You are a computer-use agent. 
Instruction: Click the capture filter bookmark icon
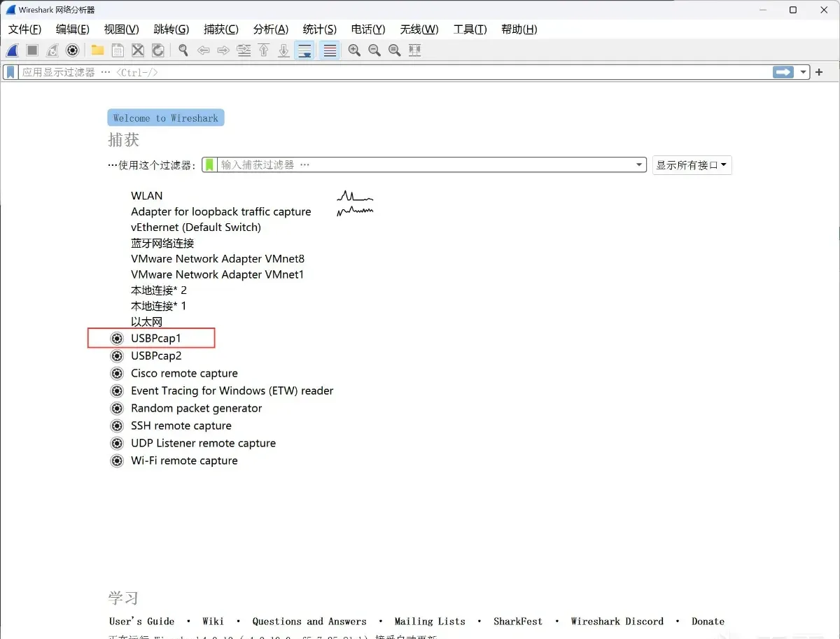(209, 165)
